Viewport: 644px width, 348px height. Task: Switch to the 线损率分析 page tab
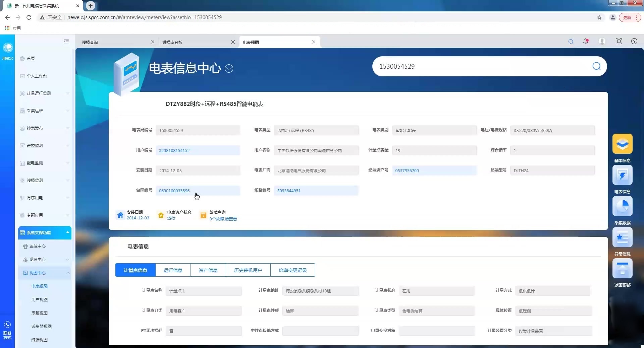coord(195,43)
